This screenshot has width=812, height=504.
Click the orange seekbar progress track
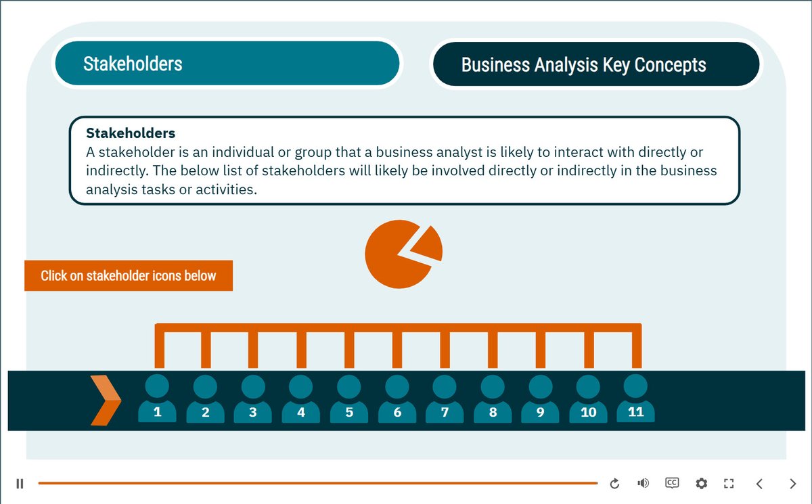318,483
